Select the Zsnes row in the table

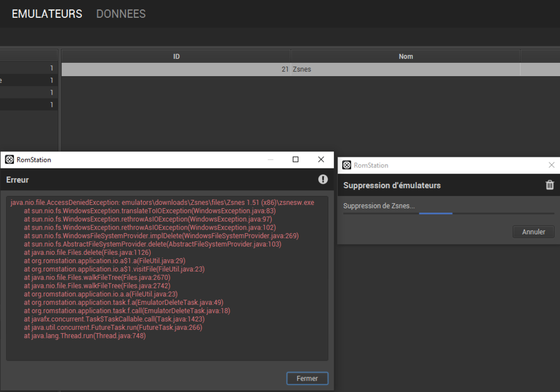tap(310, 69)
